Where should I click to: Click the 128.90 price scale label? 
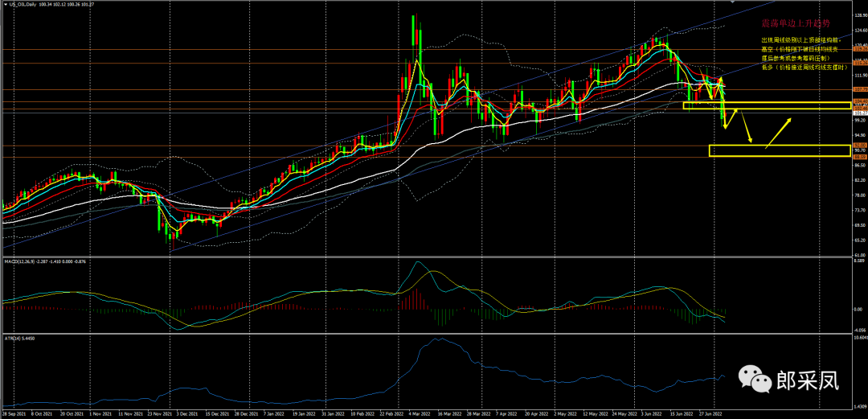pos(860,15)
